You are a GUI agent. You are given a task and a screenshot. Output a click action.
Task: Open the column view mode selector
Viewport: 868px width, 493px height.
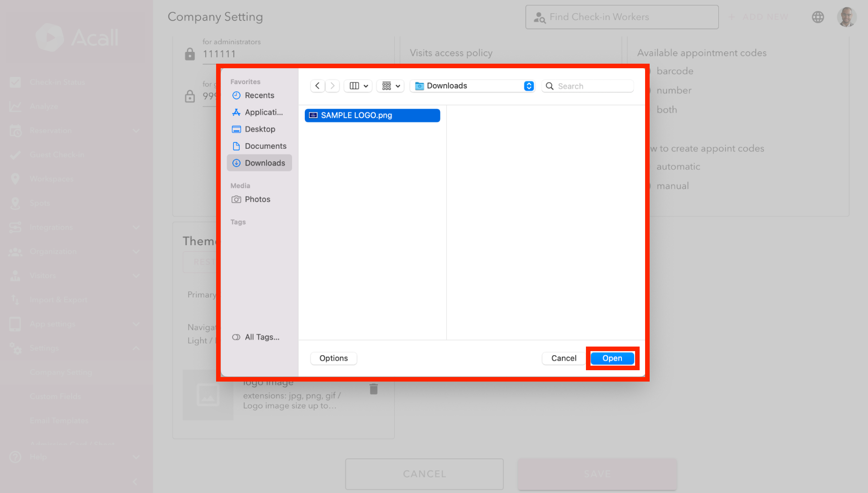point(358,86)
